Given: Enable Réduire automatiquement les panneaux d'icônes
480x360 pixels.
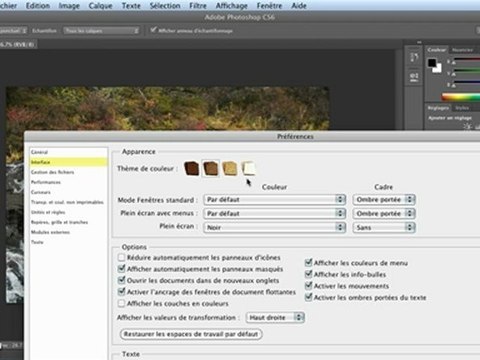Looking at the screenshot, I should pyautogui.click(x=121, y=258).
